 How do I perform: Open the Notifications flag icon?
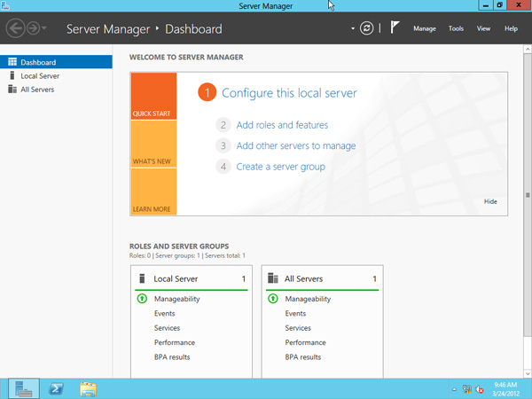[395, 27]
